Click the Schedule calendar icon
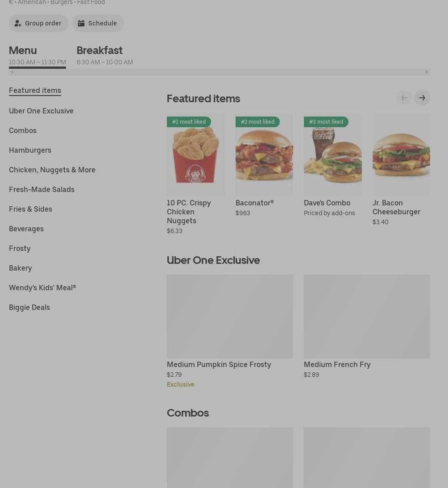Image resolution: width=448 pixels, height=488 pixels. 81,23
